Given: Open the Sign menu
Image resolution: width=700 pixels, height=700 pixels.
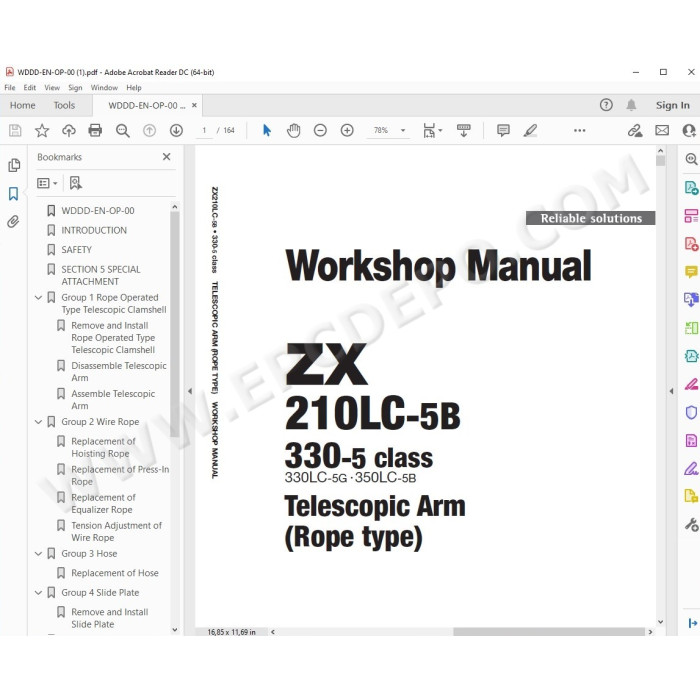Looking at the screenshot, I should (x=75, y=88).
